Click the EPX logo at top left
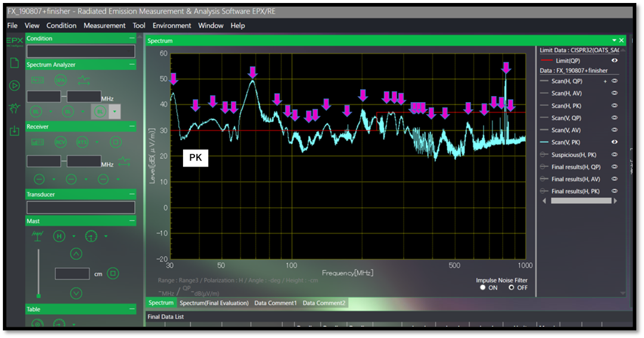Screen dimensions: 644x338 coord(14,42)
